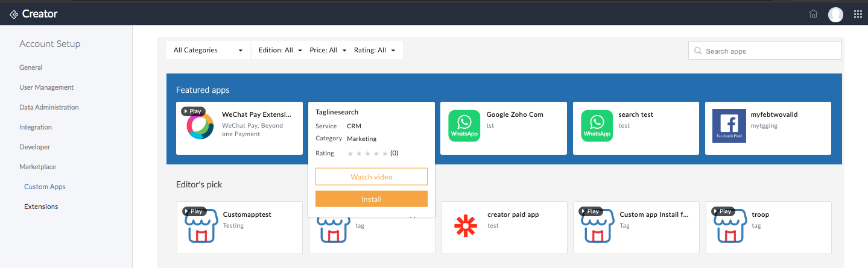The width and height of the screenshot is (868, 268).
Task: Play Custom app Install video badge
Action: tap(591, 211)
